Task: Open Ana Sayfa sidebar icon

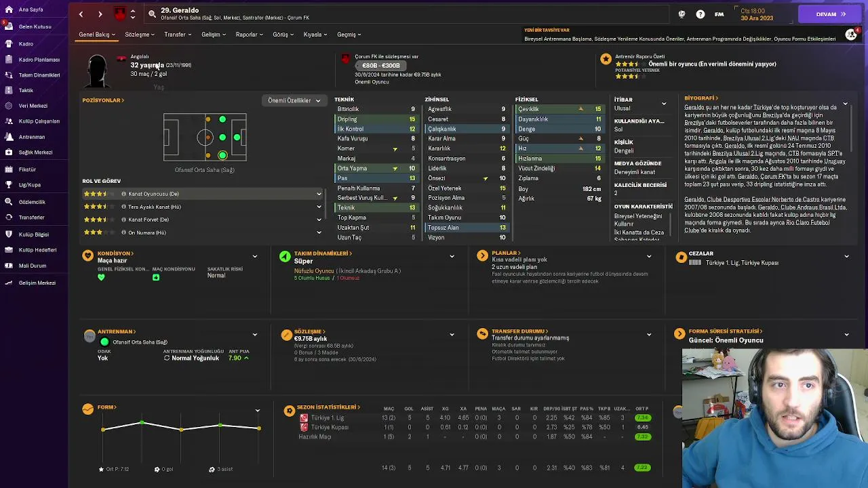Action: pos(8,9)
